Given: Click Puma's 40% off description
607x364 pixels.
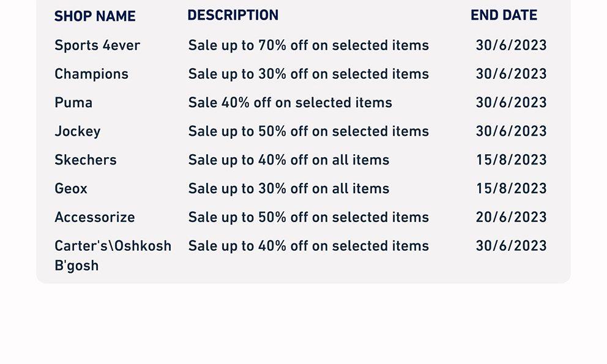Looking at the screenshot, I should (290, 103).
